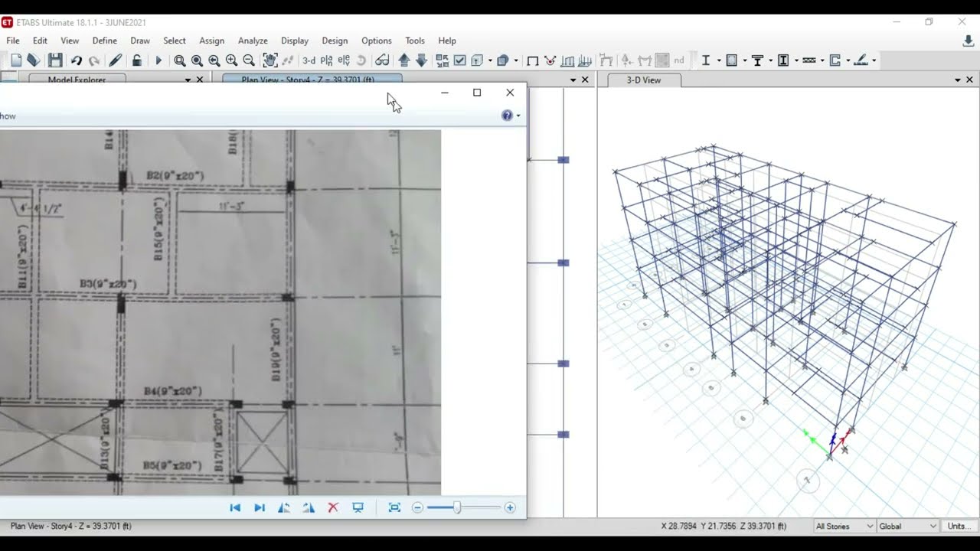Close the 3-D View panel
The width and height of the screenshot is (980, 551).
pos(969,80)
